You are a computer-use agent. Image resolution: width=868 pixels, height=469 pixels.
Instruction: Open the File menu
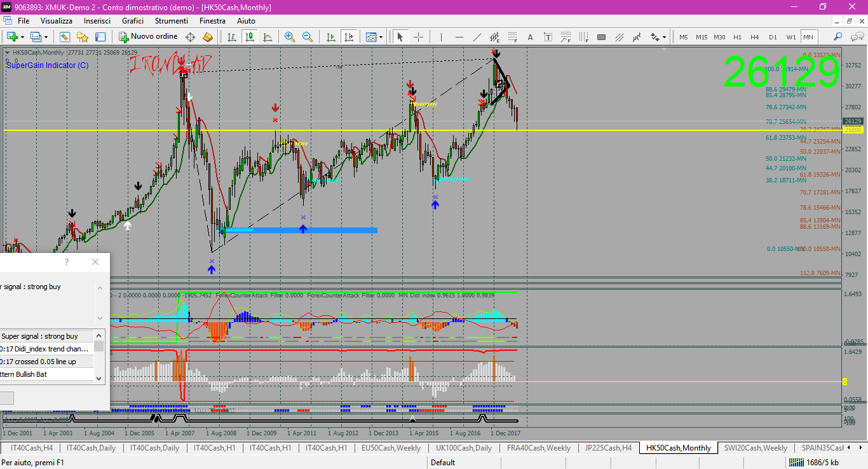coord(24,21)
